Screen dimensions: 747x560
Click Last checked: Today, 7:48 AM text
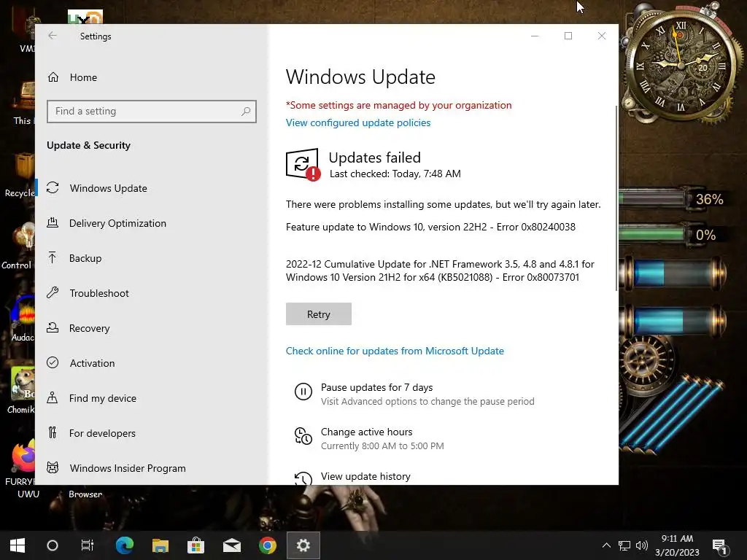[395, 174]
